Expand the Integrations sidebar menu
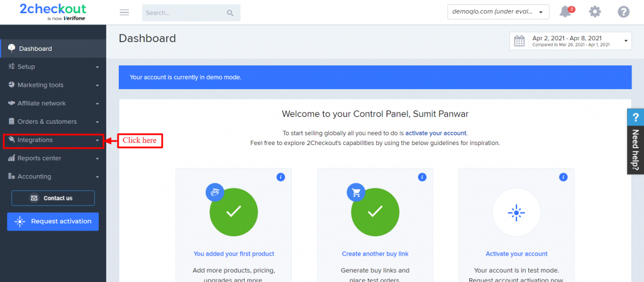The image size is (644, 282). click(x=53, y=140)
